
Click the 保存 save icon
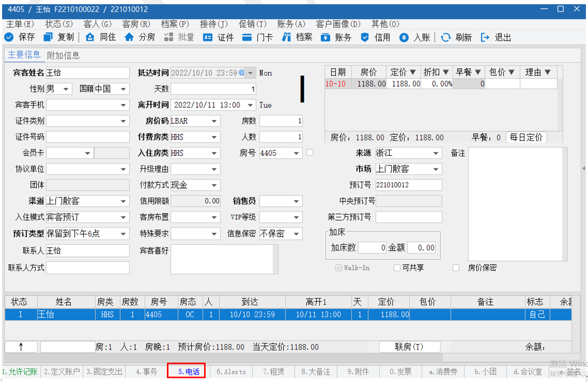coord(8,37)
